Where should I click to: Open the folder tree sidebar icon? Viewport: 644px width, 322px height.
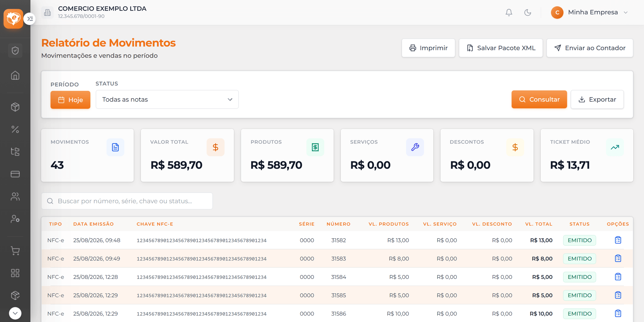(15, 152)
